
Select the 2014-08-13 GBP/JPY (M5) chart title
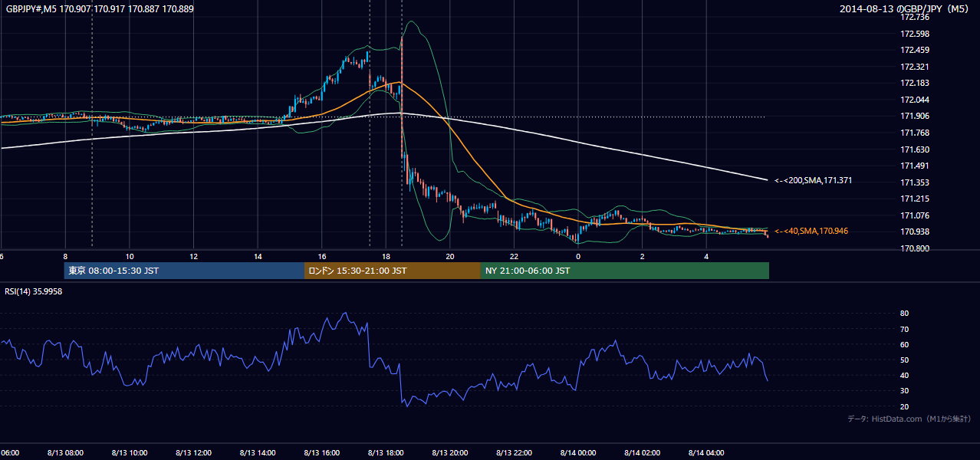pyautogui.click(x=906, y=9)
